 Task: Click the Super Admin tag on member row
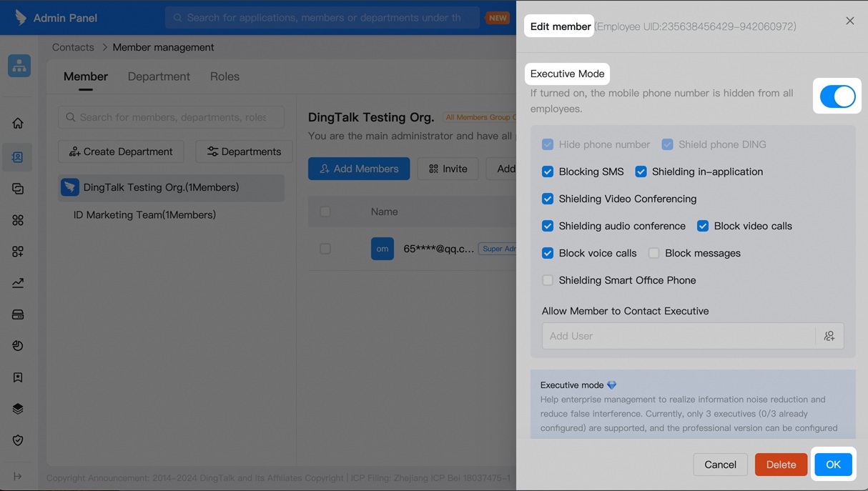coord(498,249)
